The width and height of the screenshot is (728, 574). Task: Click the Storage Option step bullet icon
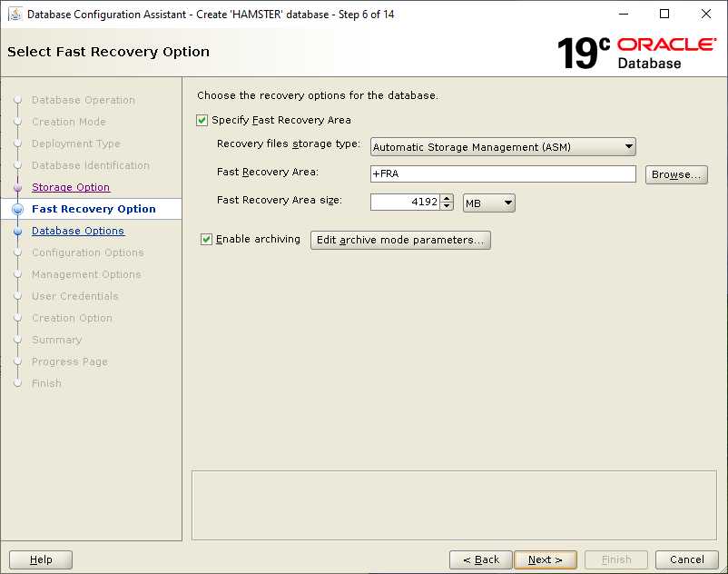coord(17,188)
